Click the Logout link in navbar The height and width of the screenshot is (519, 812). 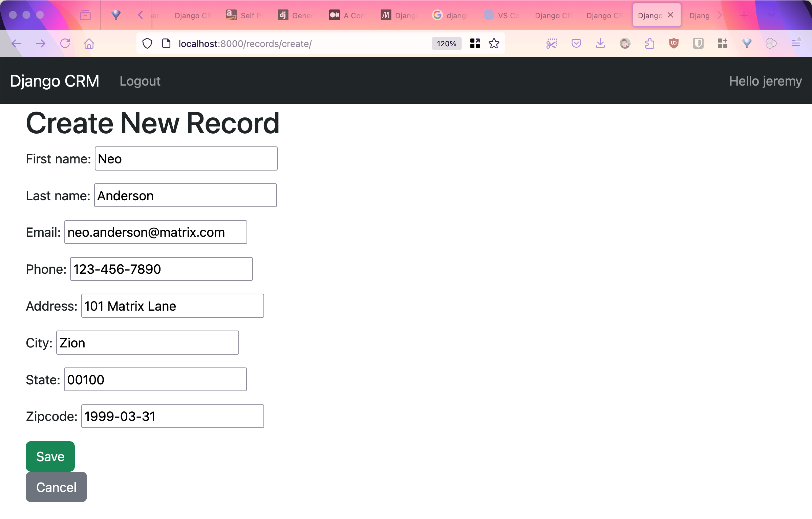(140, 81)
